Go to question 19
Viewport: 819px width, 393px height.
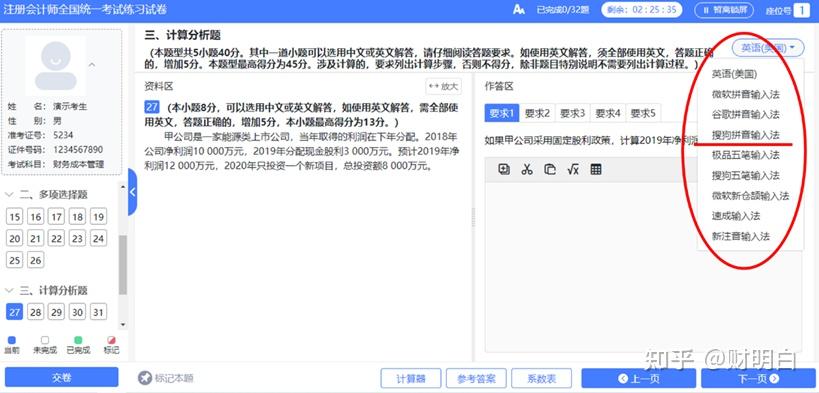98,217
